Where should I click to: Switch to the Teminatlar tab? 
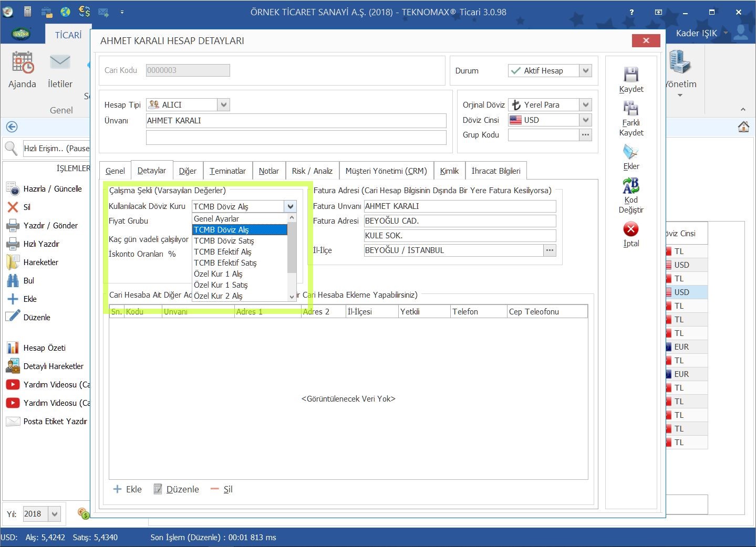coord(227,171)
